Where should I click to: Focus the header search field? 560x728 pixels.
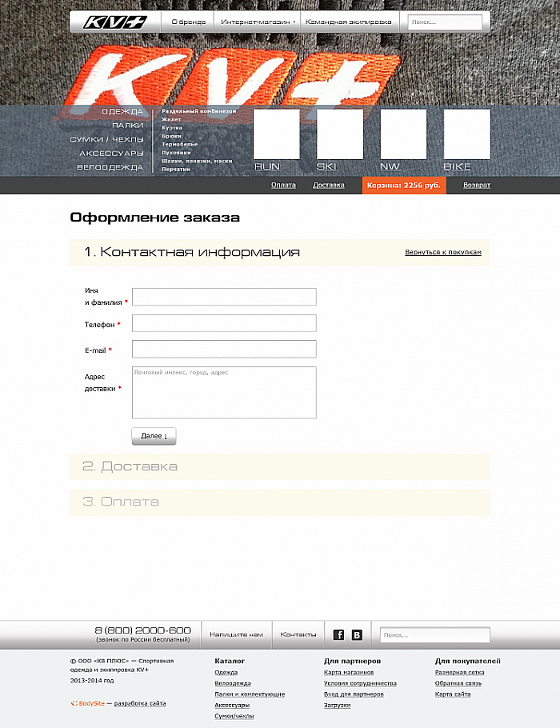[x=445, y=22]
